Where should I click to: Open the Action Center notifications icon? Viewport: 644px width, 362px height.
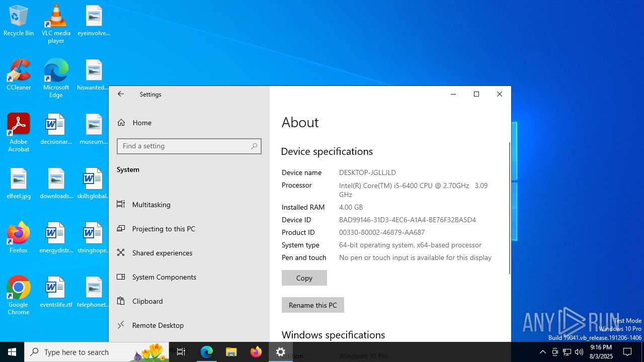(627, 352)
